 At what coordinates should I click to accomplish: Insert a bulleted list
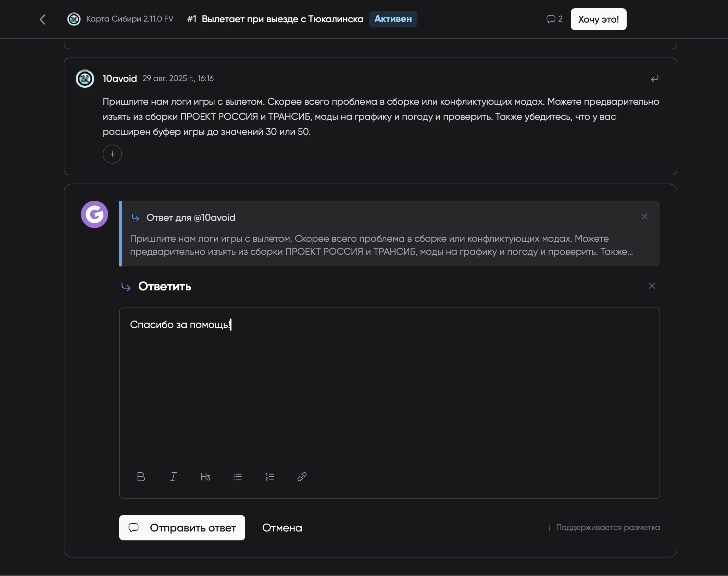tap(238, 477)
